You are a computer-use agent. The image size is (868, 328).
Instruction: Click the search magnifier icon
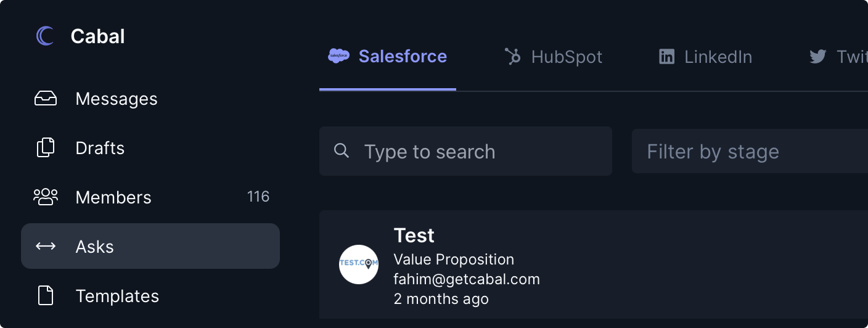(342, 150)
